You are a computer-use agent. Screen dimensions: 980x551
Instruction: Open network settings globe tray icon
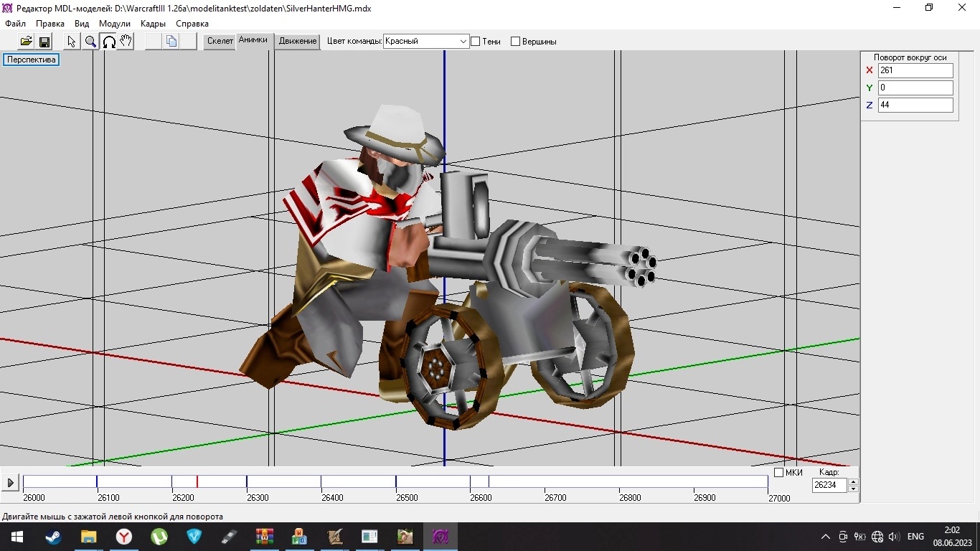877,537
